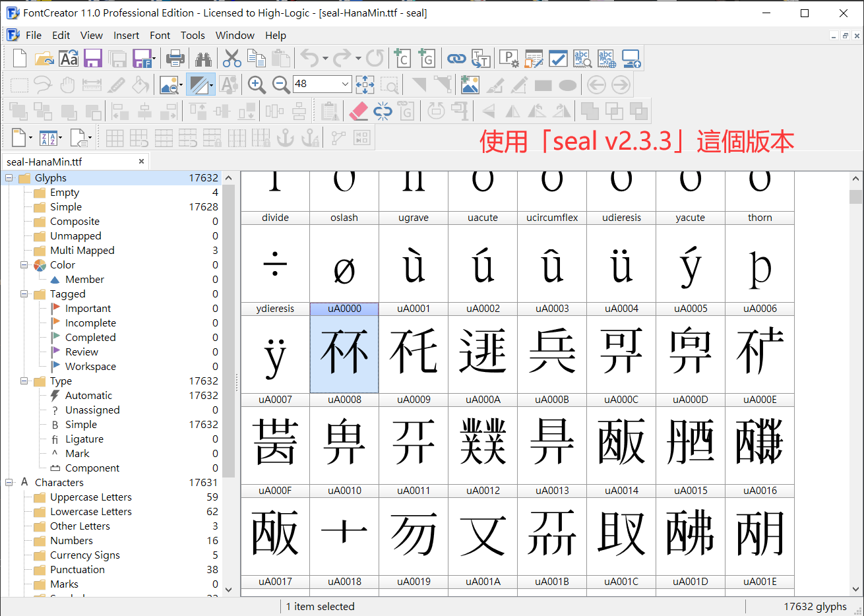Screen dimensions: 864x616
Task: Click the pink eraser icon
Action: 358,111
